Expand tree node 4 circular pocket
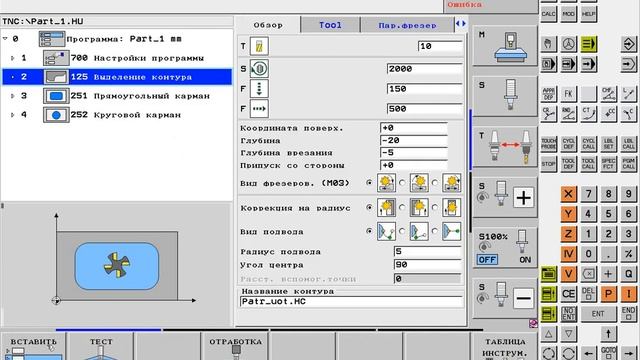Viewport: 640px width, 360px height. [x=13, y=115]
